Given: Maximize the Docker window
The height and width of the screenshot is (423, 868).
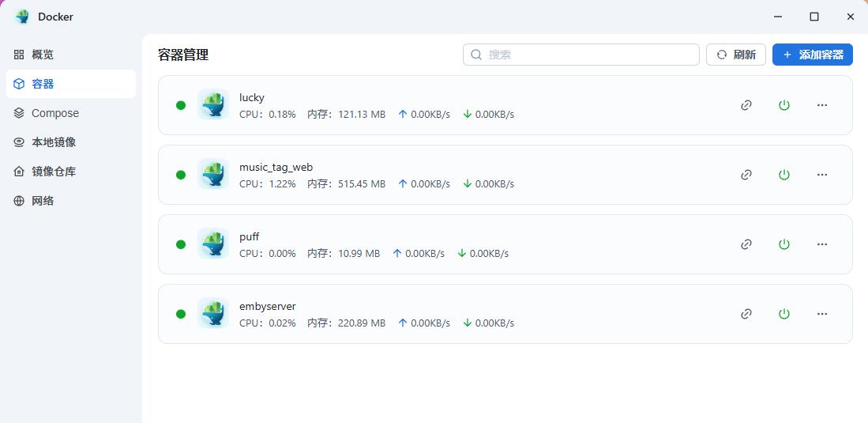Looking at the screenshot, I should (x=814, y=17).
